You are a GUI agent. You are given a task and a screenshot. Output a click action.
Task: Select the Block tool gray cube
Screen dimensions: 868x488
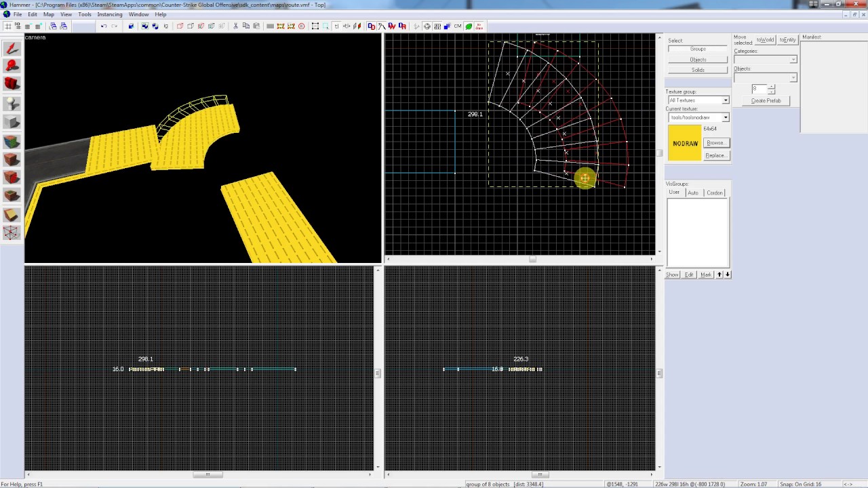click(x=11, y=122)
